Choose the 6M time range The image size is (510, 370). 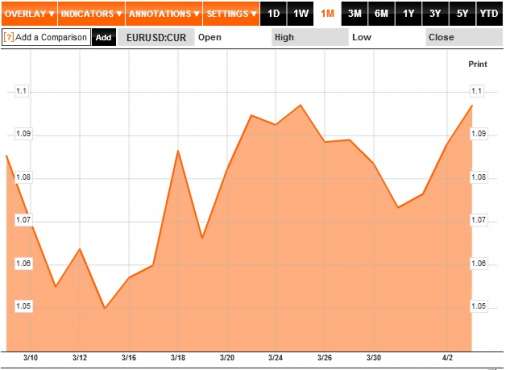pyautogui.click(x=381, y=14)
